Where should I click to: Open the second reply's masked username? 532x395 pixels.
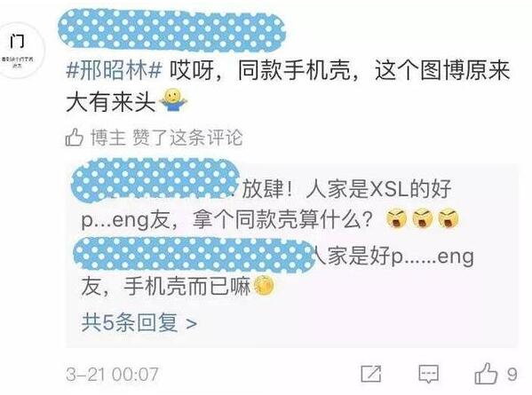tap(195, 255)
